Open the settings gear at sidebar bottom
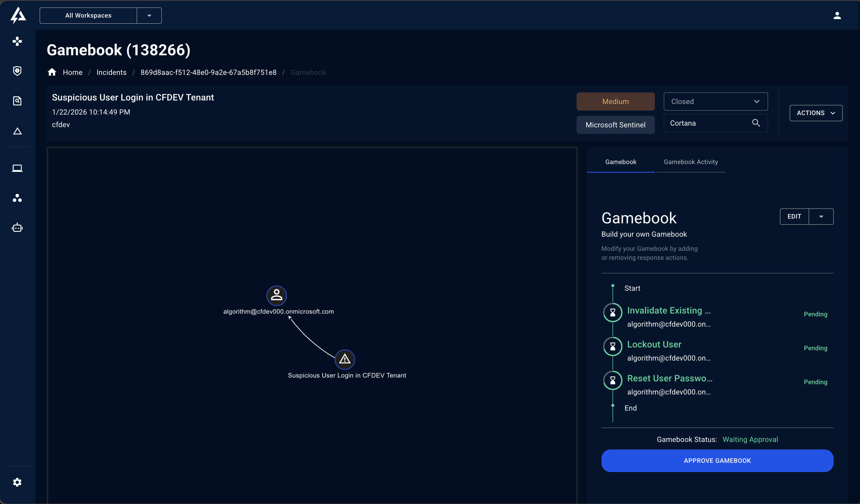860x504 pixels. pyautogui.click(x=17, y=482)
